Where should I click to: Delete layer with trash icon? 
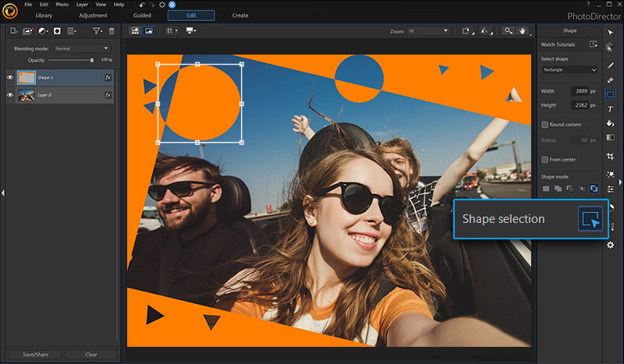[x=112, y=30]
